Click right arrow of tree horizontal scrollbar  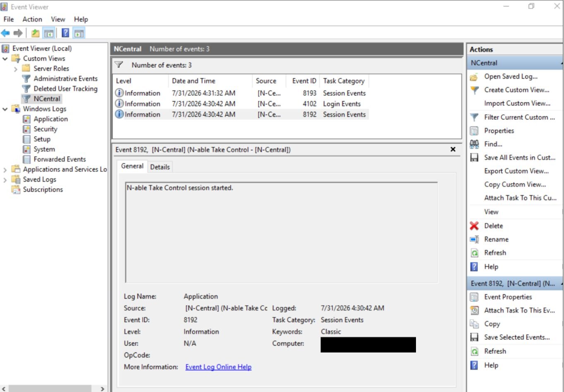pos(103,389)
